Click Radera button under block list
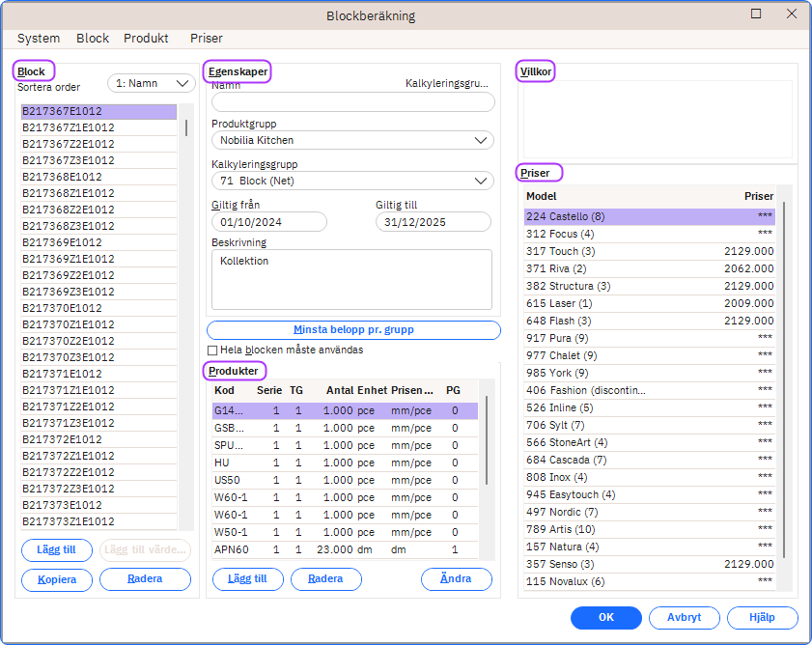The height and width of the screenshot is (645, 812). pos(145,579)
